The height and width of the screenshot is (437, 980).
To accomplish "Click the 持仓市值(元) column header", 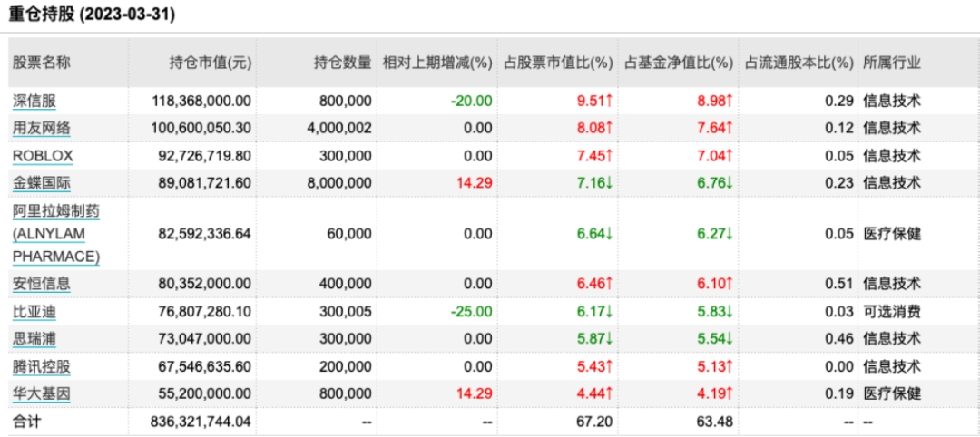I will [211, 63].
